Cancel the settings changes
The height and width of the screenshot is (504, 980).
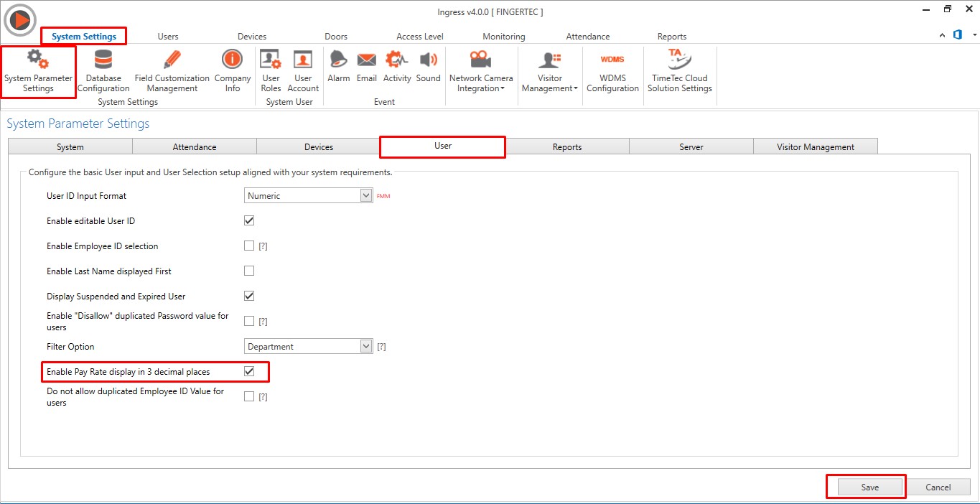938,487
